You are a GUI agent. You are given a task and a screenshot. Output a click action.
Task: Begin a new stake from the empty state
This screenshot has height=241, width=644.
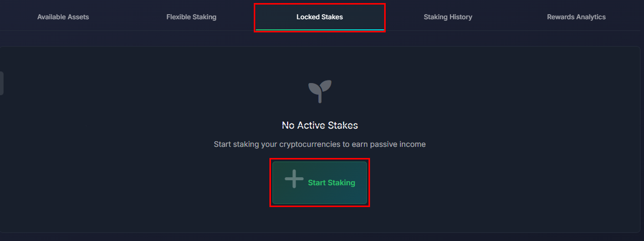click(x=319, y=183)
